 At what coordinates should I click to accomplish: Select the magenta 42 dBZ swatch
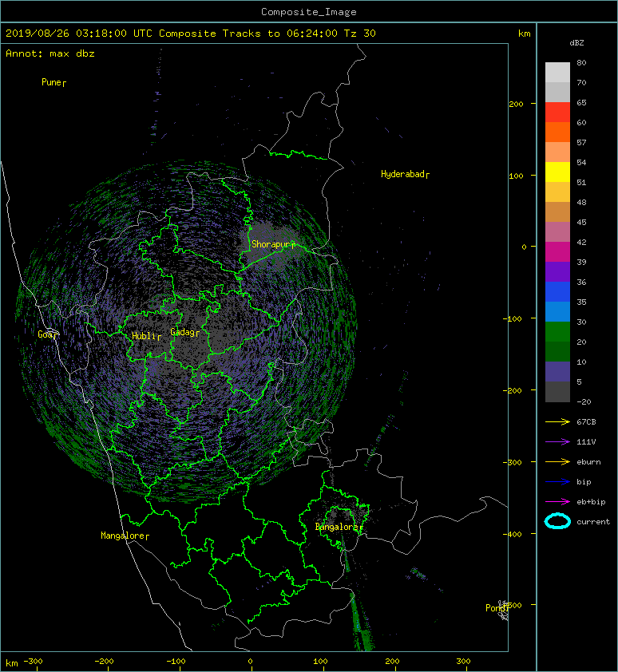coord(557,251)
